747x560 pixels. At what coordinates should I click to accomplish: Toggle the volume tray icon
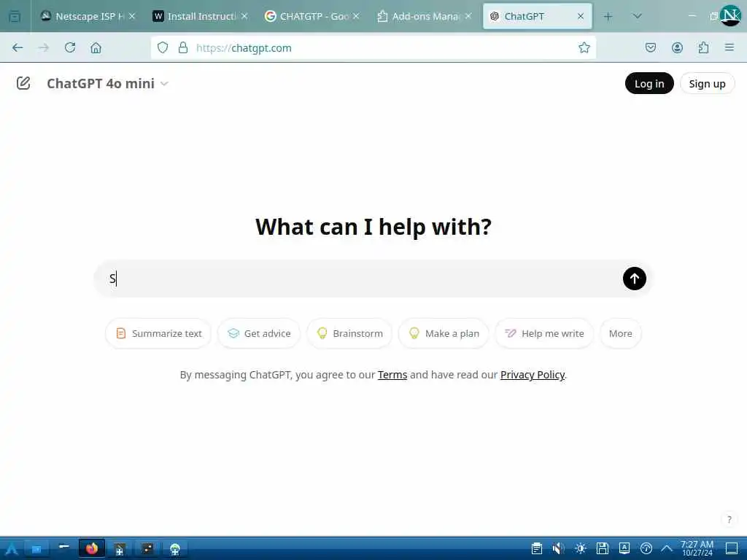coord(558,548)
